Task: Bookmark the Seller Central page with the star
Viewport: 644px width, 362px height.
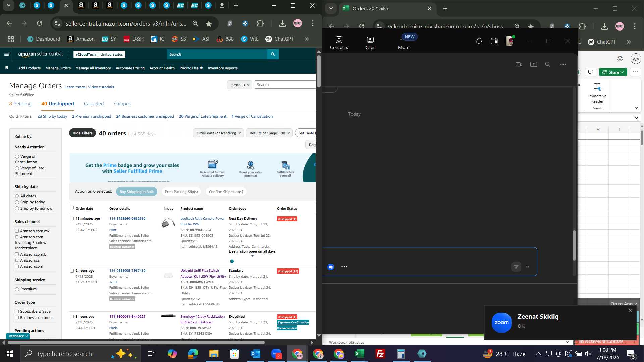Action: click(209, 24)
